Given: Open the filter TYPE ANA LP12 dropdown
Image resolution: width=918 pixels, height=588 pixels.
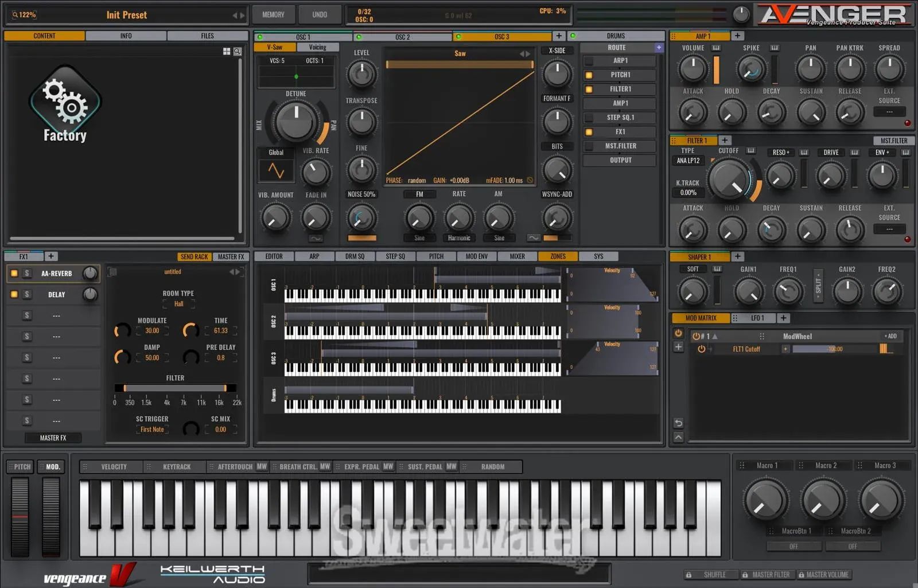Looking at the screenshot, I should (x=688, y=161).
